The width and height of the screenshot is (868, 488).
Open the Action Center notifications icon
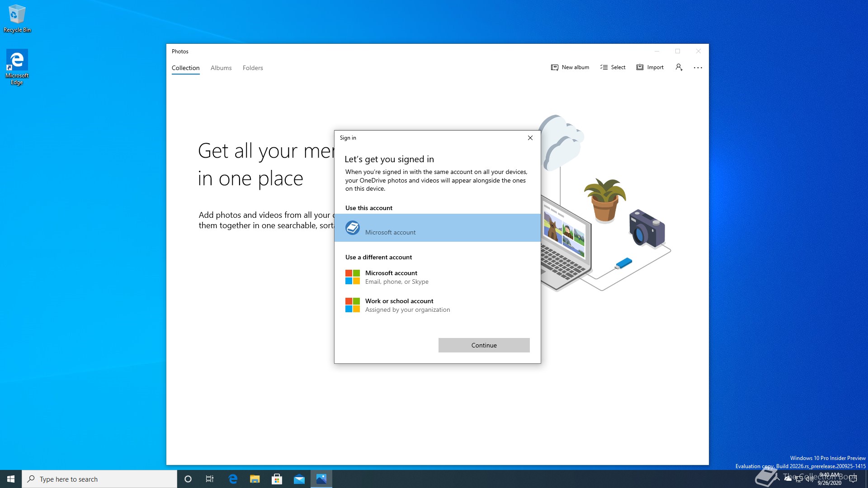853,479
